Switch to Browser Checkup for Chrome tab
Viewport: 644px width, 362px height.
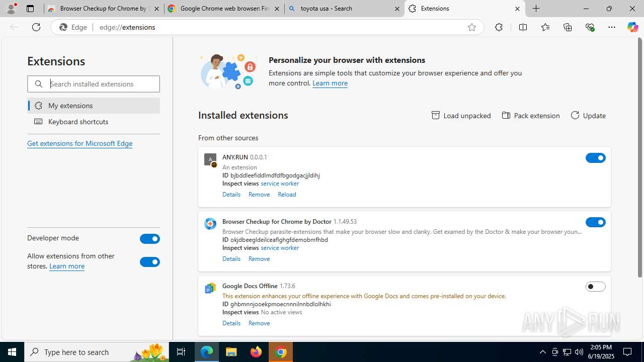point(104,9)
